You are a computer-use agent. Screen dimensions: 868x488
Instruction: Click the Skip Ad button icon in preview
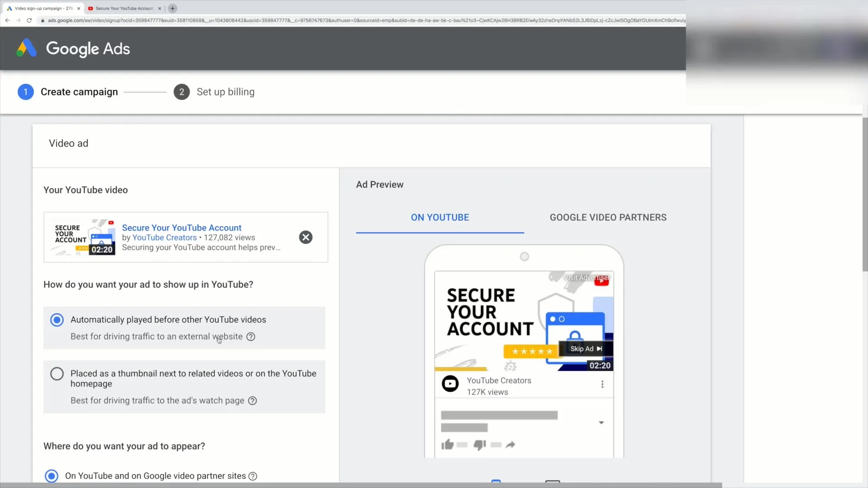click(587, 348)
